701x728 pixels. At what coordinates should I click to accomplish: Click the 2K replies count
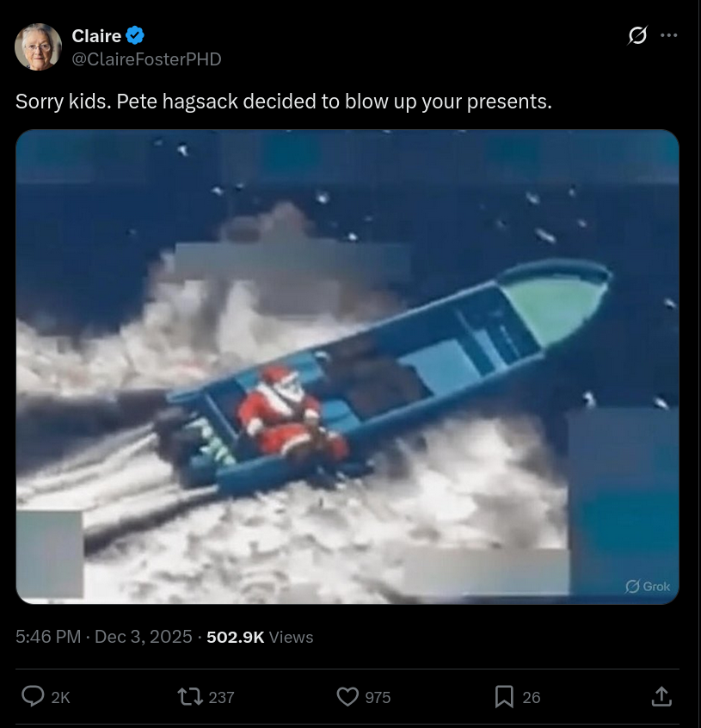(x=60, y=697)
